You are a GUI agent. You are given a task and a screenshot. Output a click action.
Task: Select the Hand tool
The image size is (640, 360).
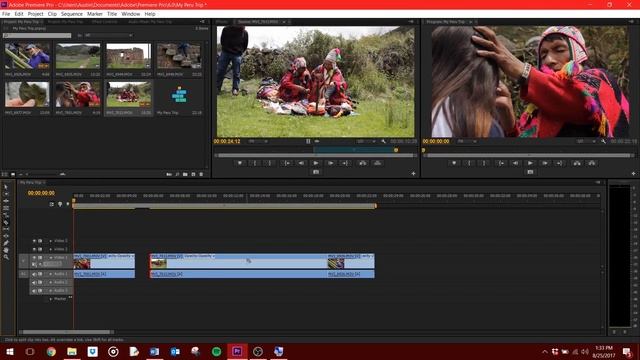(x=6, y=250)
